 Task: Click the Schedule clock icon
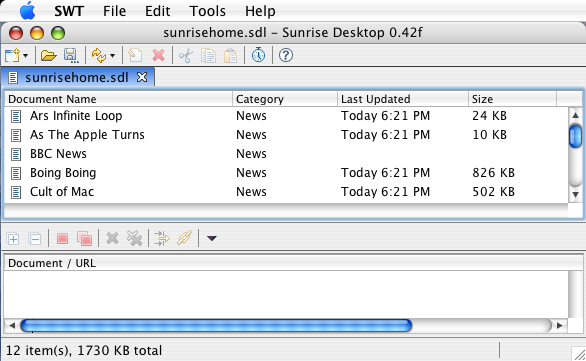pyautogui.click(x=258, y=55)
